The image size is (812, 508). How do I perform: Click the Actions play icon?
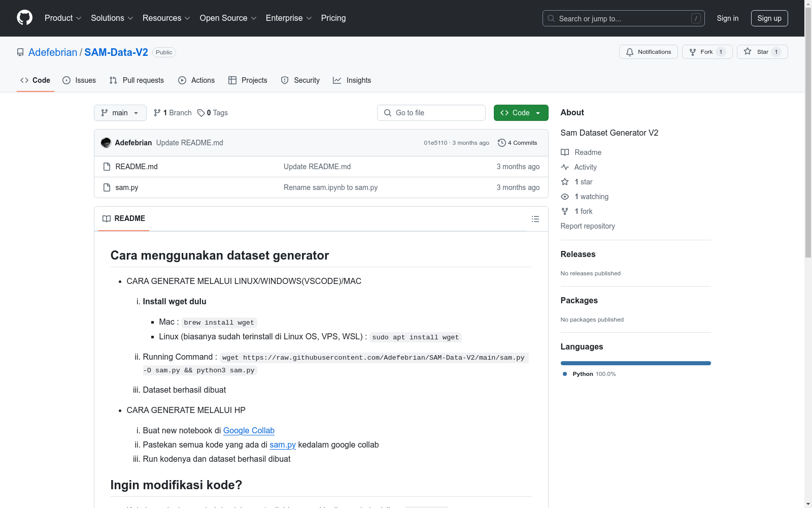[182, 80]
